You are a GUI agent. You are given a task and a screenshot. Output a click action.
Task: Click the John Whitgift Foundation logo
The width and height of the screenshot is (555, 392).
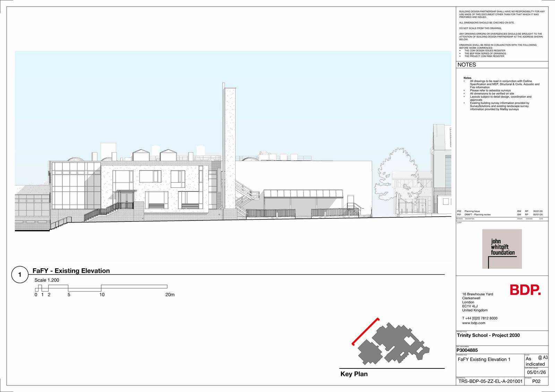coord(502,249)
